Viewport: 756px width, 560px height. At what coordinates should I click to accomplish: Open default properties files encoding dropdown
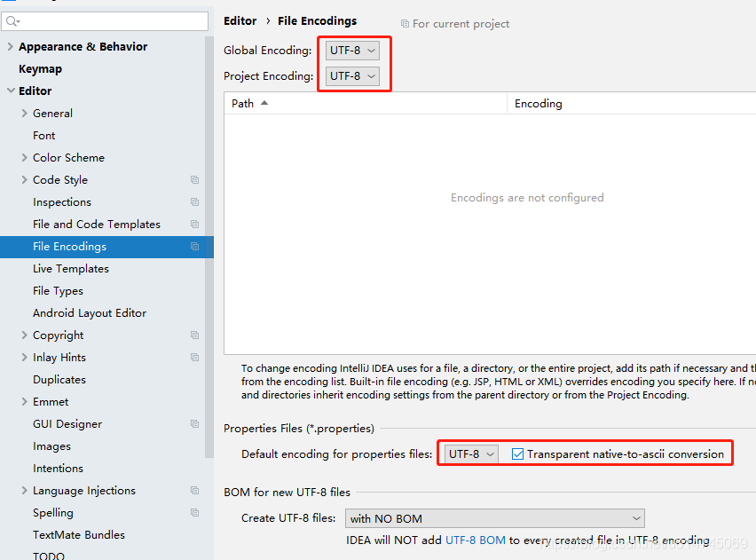pyautogui.click(x=471, y=454)
